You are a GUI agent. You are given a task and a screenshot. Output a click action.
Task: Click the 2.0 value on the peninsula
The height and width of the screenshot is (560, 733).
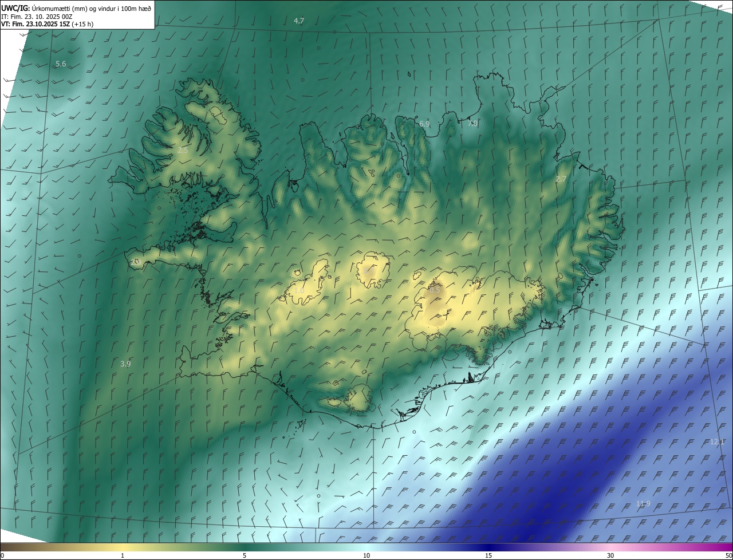136,262
